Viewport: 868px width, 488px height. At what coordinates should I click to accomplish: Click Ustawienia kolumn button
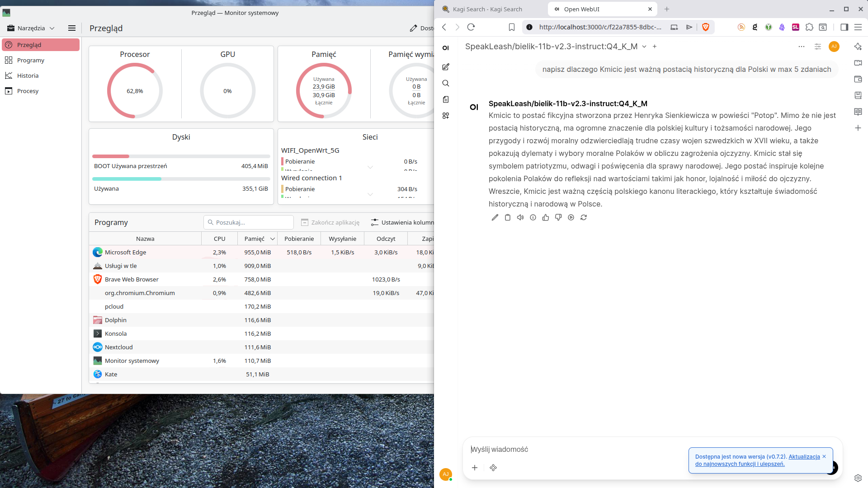[x=402, y=222]
